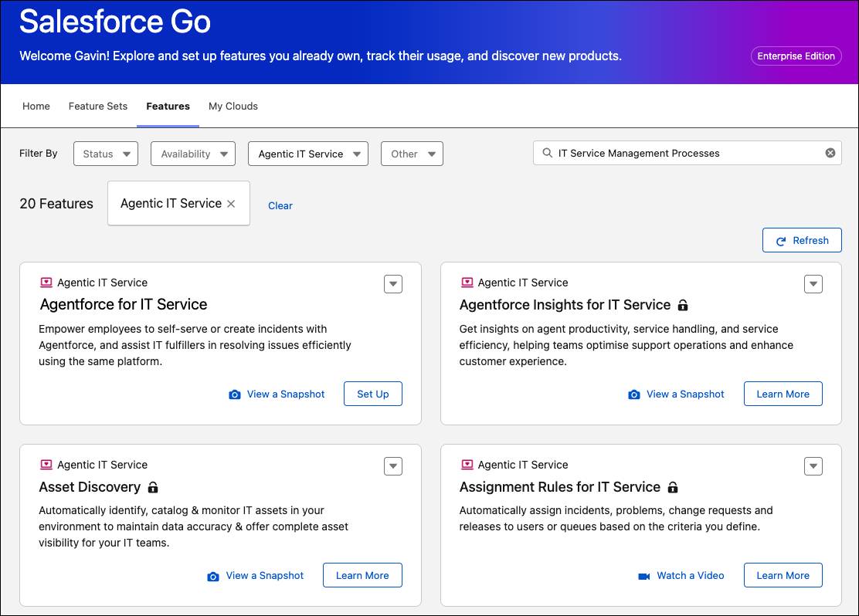Click the video icon next to Watch a Video
The image size is (859, 616).
pyautogui.click(x=644, y=576)
